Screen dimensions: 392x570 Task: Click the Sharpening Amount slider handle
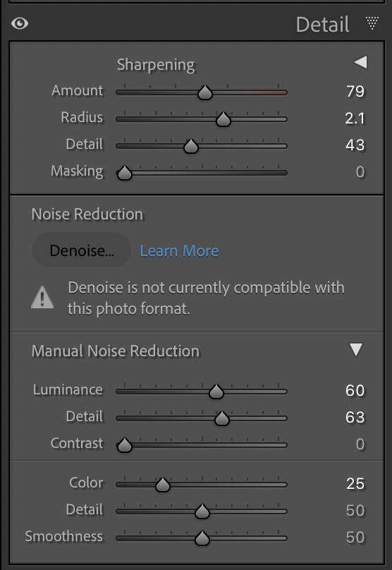pyautogui.click(x=205, y=92)
